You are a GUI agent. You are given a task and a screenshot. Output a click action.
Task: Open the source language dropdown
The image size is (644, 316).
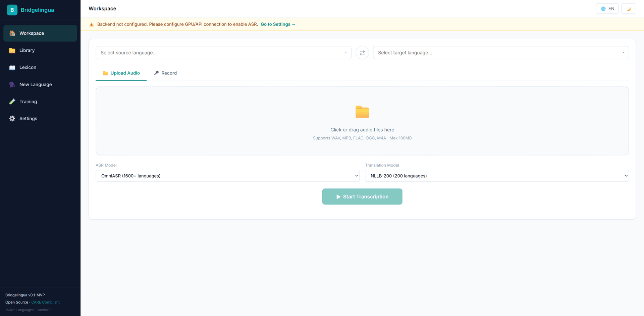223,53
